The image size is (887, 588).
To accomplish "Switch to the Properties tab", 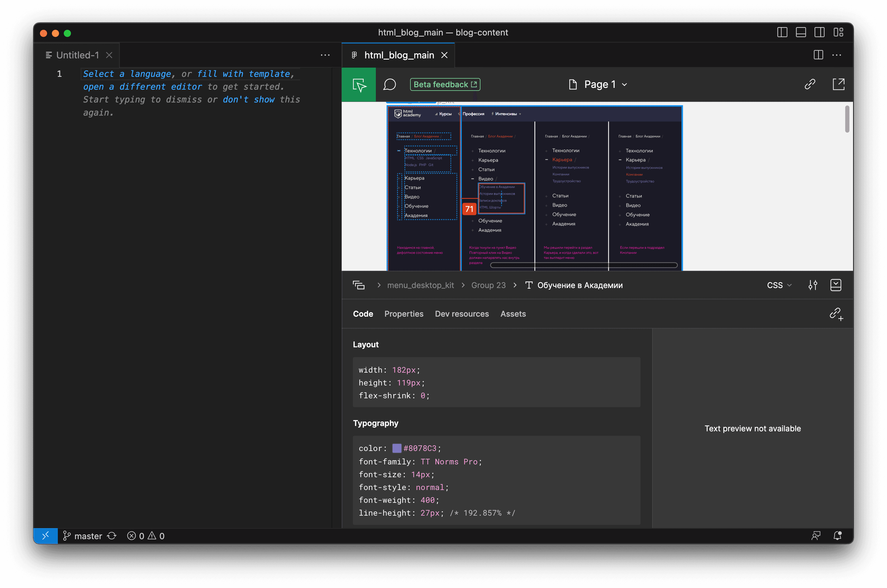I will click(x=404, y=314).
